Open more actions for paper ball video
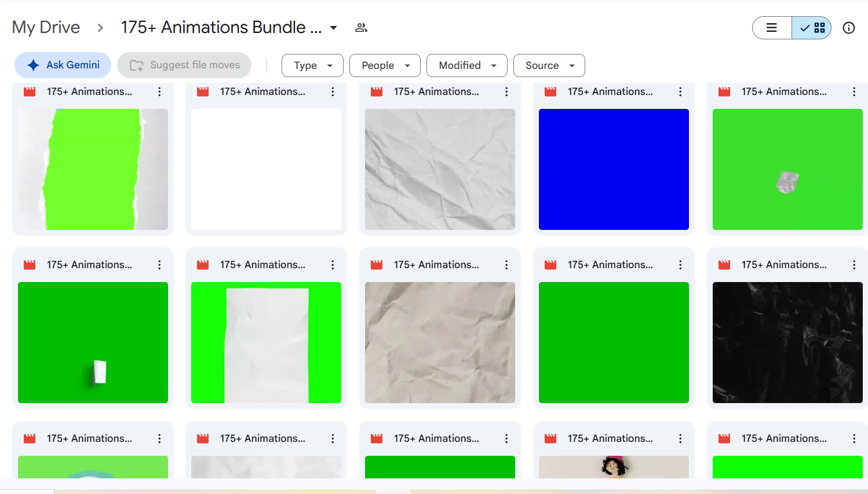 coord(854,92)
